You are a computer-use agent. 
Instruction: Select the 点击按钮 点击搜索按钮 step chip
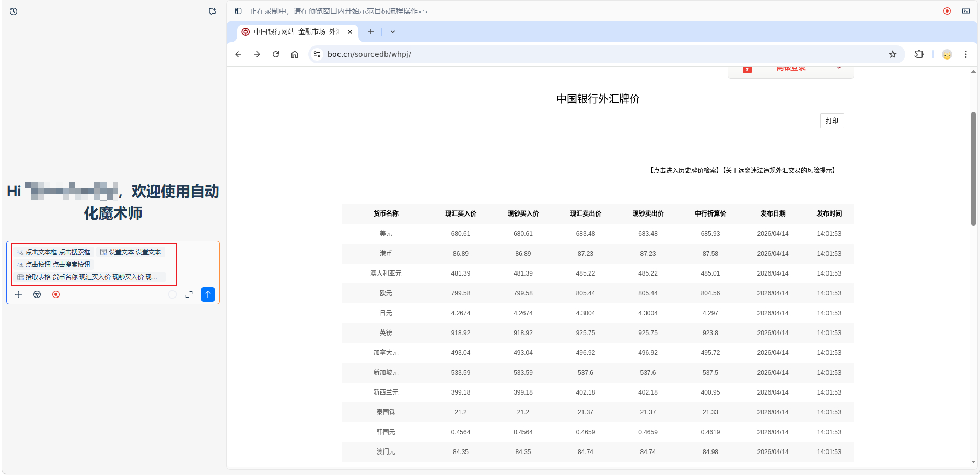(53, 265)
